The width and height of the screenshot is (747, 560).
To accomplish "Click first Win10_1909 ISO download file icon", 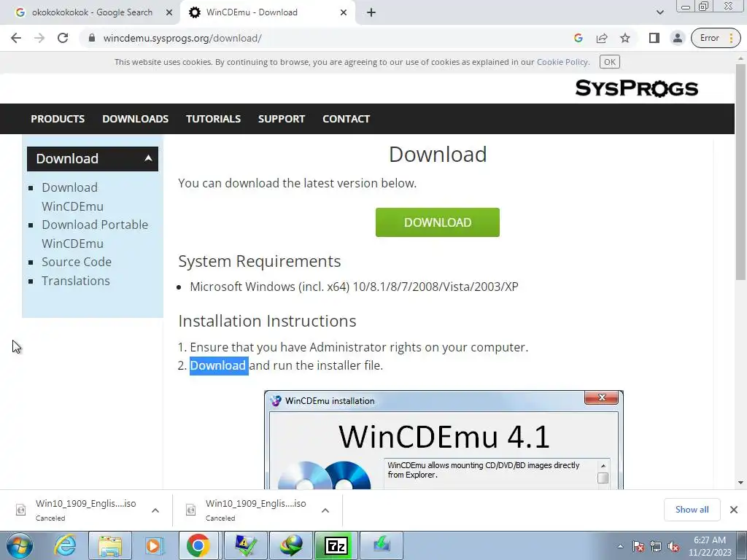I will [21, 510].
